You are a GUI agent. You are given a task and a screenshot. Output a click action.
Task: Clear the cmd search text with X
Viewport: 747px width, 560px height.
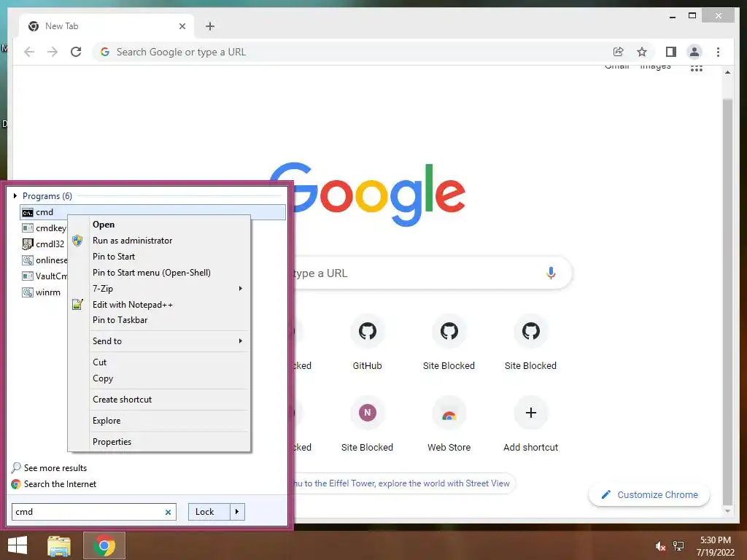point(168,513)
